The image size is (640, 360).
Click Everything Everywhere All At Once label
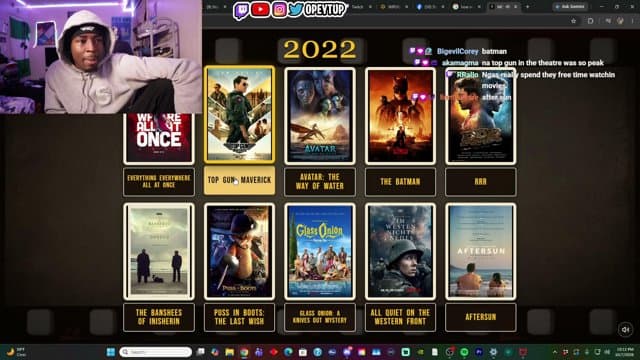tap(159, 182)
